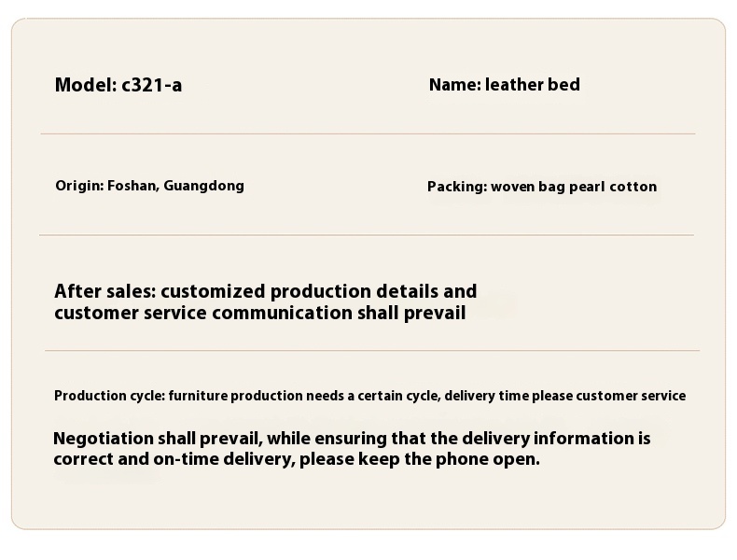Image resolution: width=737 pixels, height=560 pixels.
Task: Click the After sales heading line
Action: (266, 291)
